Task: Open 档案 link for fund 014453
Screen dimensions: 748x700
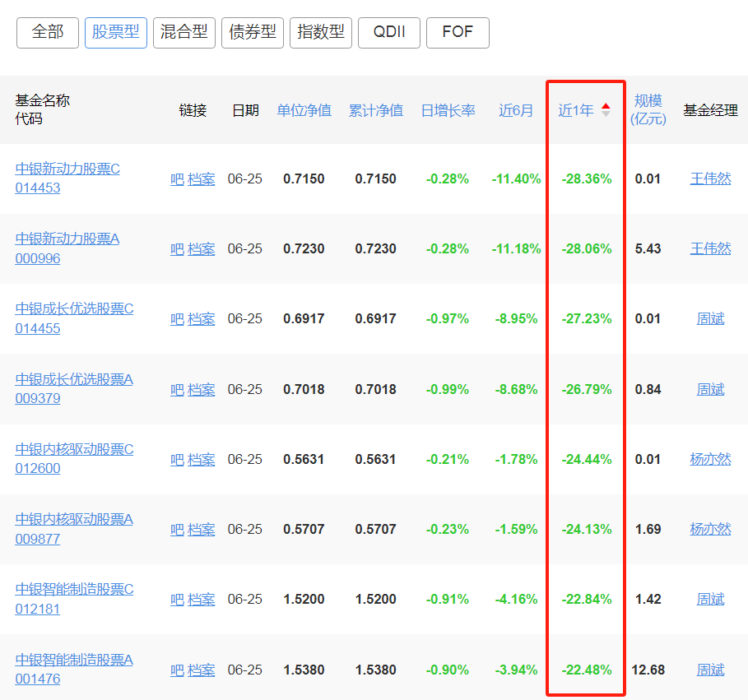Action: pos(202,179)
